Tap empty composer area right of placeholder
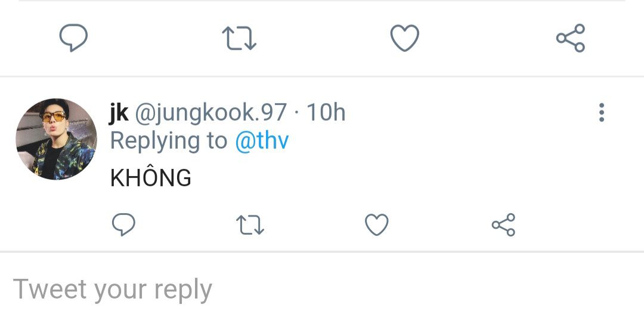Viewport: 644px width, 326px height. (427, 290)
